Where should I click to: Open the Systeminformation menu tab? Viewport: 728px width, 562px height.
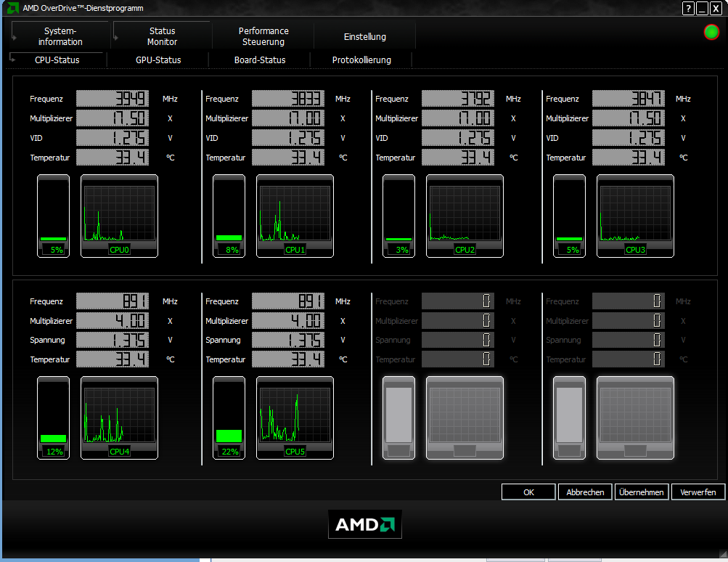point(60,36)
